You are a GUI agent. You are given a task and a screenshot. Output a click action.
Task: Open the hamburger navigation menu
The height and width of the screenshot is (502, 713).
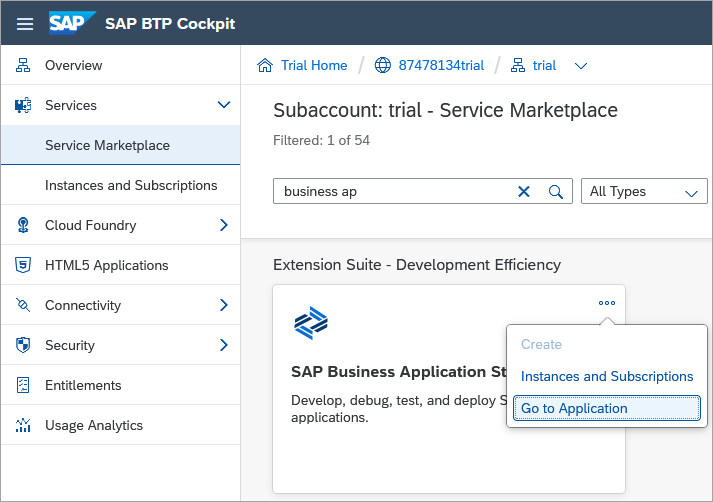[x=25, y=24]
